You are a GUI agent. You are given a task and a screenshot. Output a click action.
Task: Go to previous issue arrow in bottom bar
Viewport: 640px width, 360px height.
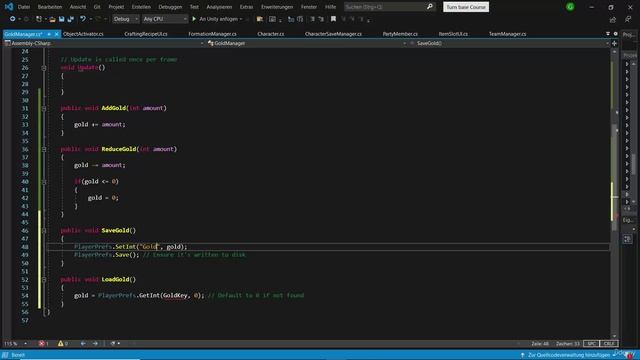point(83,343)
